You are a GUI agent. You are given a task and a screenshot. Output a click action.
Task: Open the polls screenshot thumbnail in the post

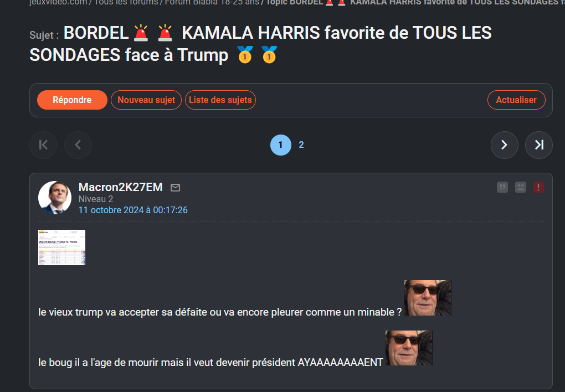point(61,247)
